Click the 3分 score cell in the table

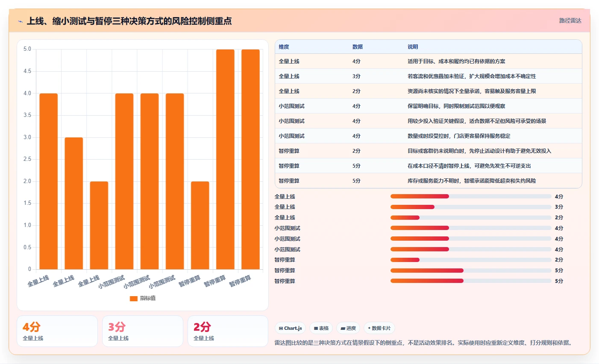[x=356, y=76]
